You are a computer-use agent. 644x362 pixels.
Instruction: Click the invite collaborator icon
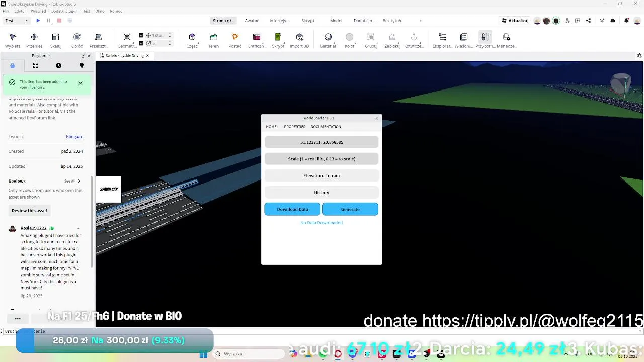coord(567,21)
